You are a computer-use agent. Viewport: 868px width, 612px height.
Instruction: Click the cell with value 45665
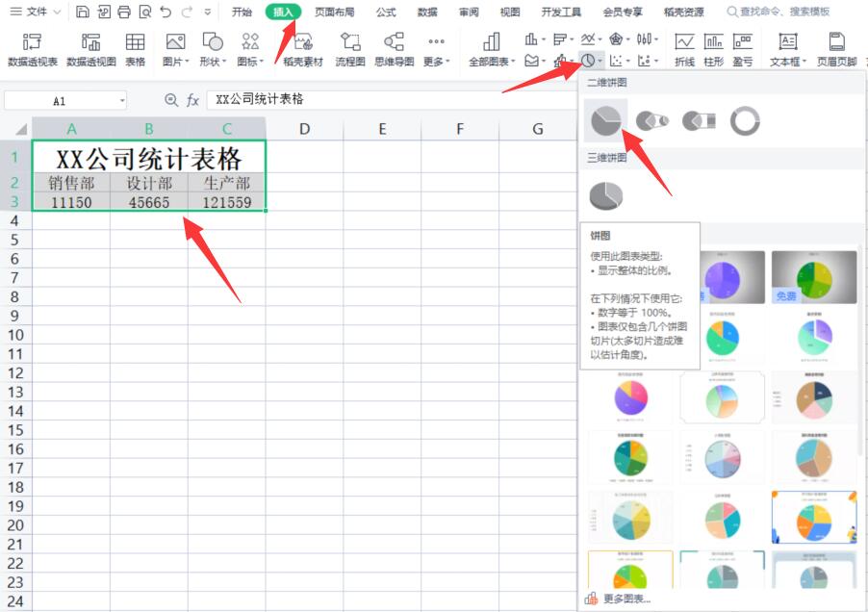149,202
